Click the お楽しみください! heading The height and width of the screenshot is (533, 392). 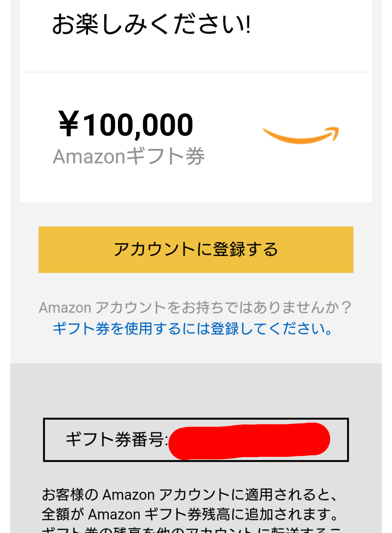[151, 25]
